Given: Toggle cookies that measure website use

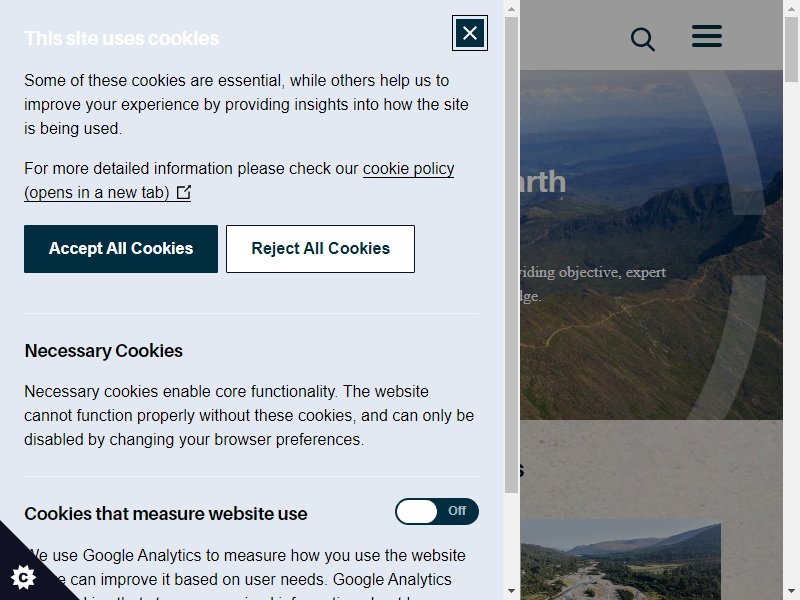Looking at the screenshot, I should tap(437, 511).
